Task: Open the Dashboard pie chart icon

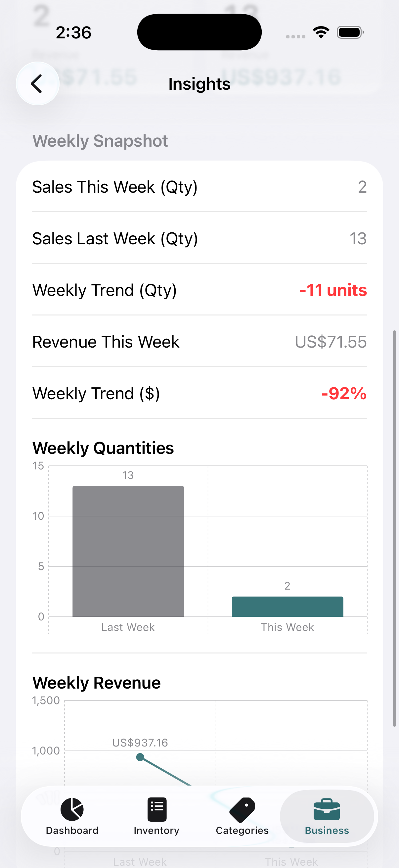Action: pos(72,809)
